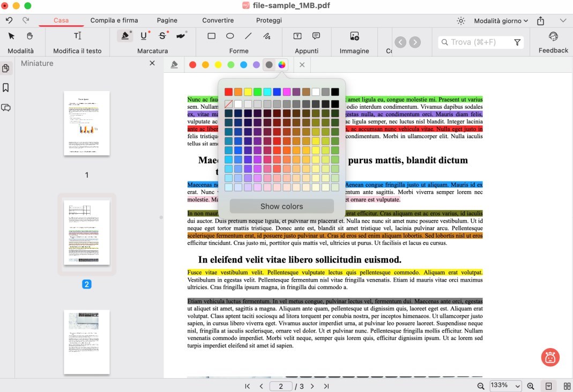
Task: Click the Feedback icon
Action: pyautogui.click(x=553, y=36)
